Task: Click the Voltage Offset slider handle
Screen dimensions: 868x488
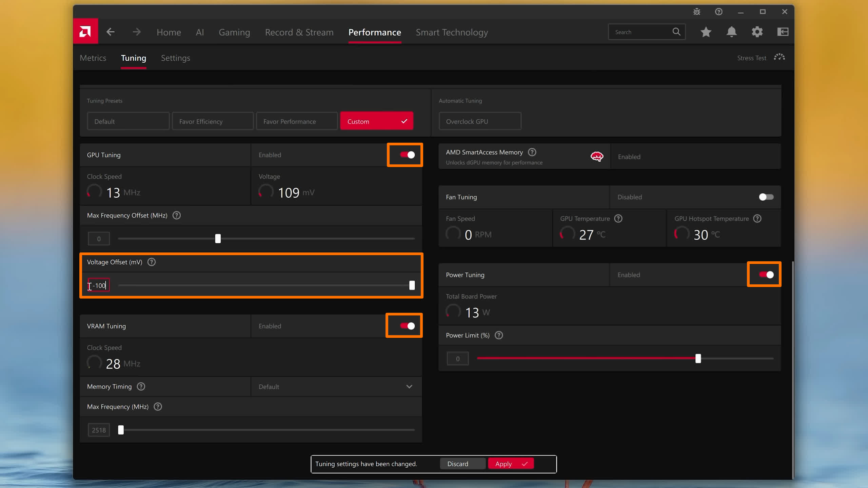Action: pyautogui.click(x=412, y=285)
